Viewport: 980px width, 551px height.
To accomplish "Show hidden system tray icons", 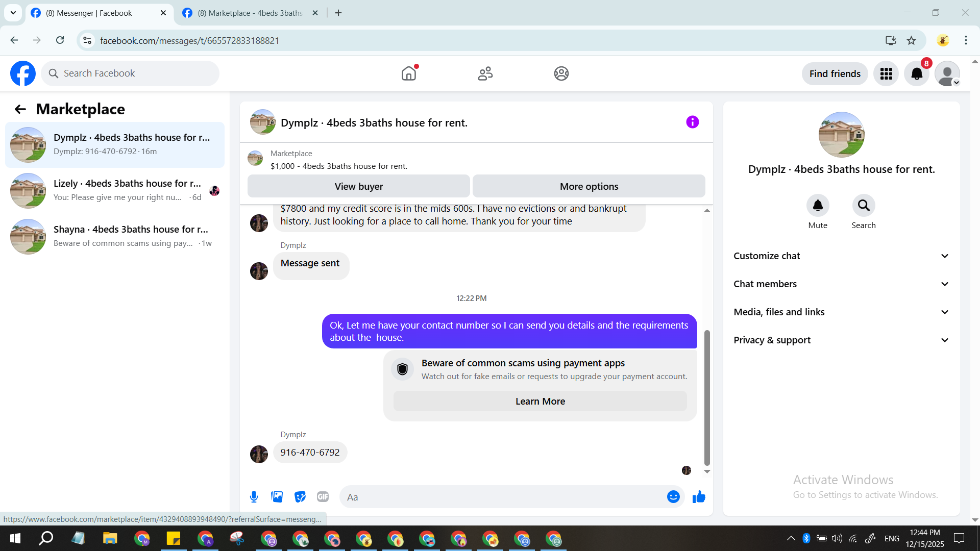I will 791,538.
